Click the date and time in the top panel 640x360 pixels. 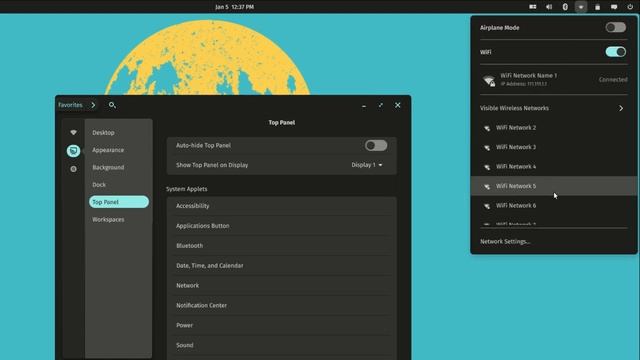click(234, 7)
